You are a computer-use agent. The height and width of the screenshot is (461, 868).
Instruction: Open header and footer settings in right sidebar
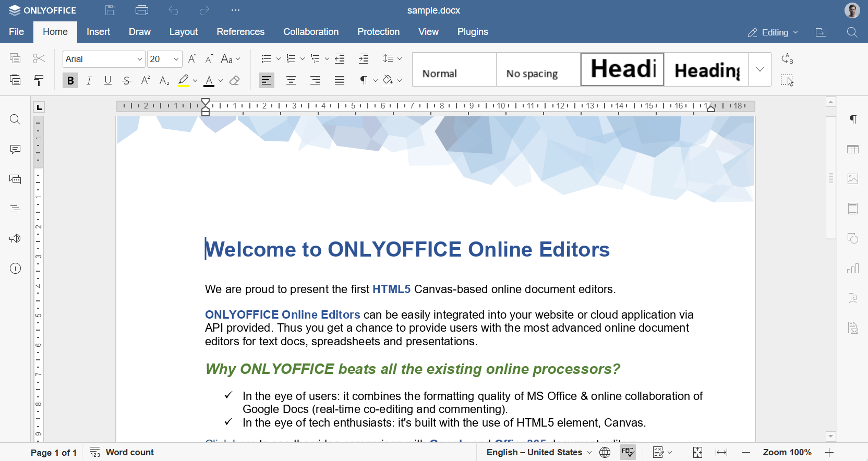tap(853, 209)
